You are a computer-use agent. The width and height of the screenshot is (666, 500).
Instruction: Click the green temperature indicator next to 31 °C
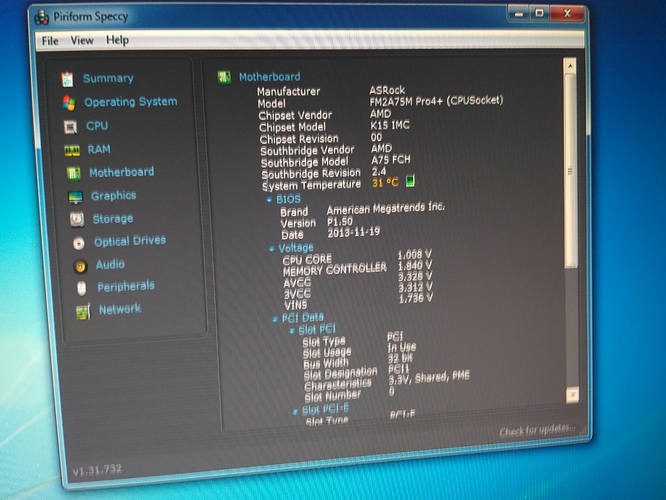pyautogui.click(x=410, y=181)
